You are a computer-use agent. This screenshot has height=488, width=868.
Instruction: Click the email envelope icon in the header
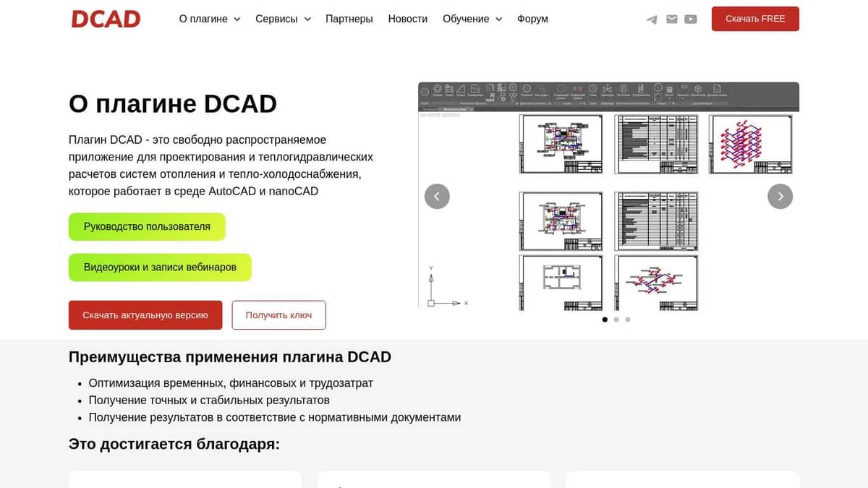pyautogui.click(x=673, y=19)
